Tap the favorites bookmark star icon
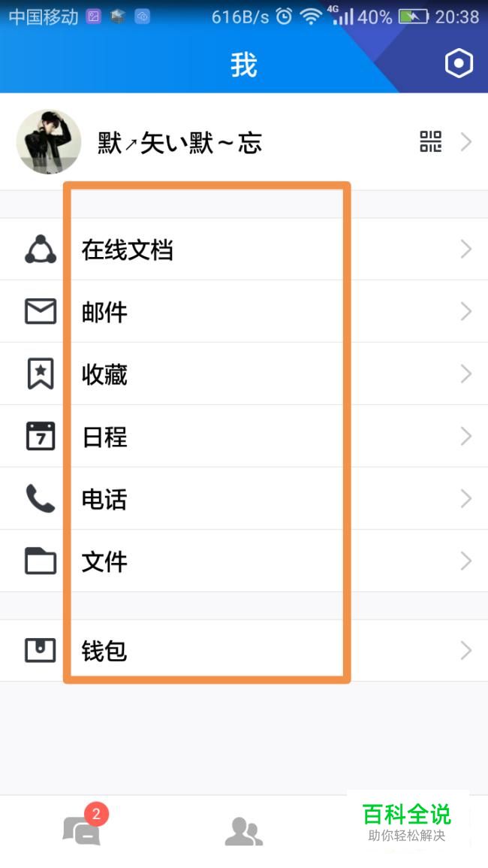The width and height of the screenshot is (488, 868). (41, 374)
